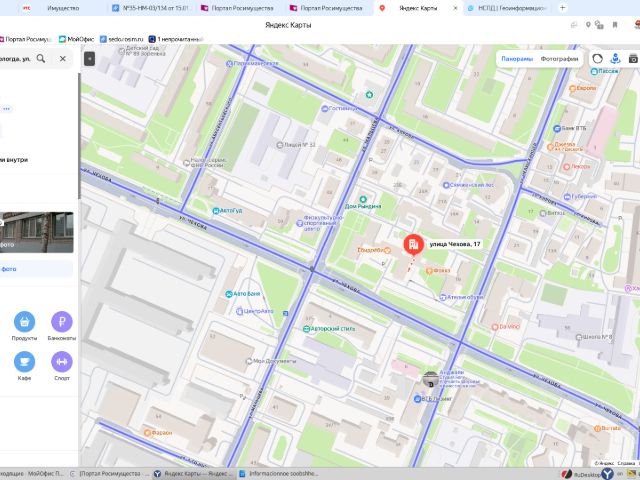
Task: Open the 1 непрочитанный bookmark
Action: pyautogui.click(x=176, y=39)
